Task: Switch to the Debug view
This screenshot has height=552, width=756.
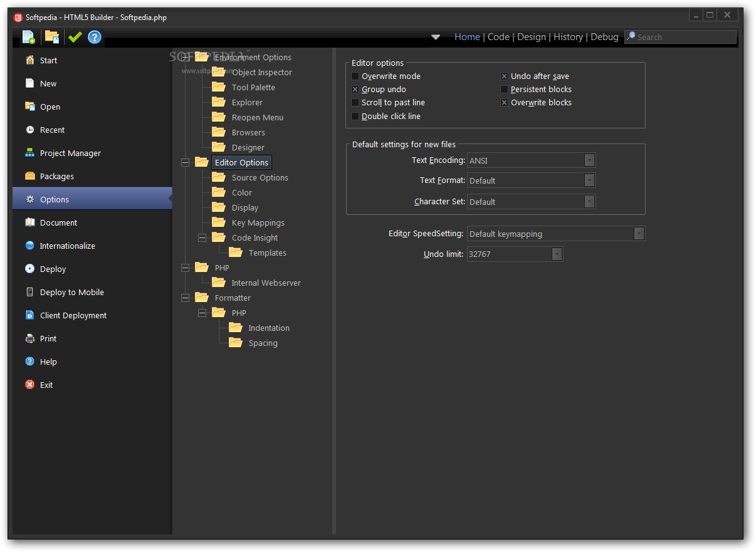Action: click(604, 37)
